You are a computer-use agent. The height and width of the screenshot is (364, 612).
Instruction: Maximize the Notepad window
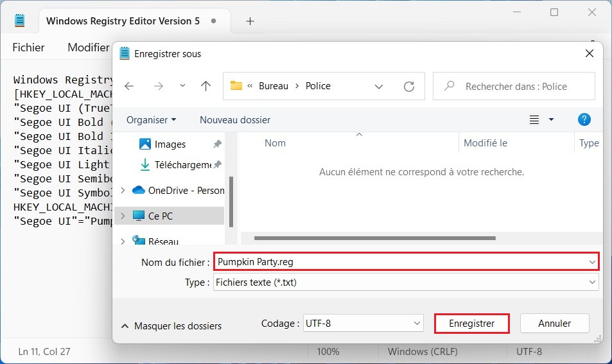tap(554, 12)
